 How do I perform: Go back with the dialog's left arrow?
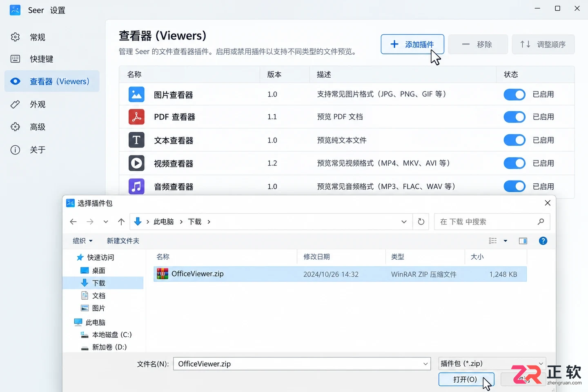[73, 222]
